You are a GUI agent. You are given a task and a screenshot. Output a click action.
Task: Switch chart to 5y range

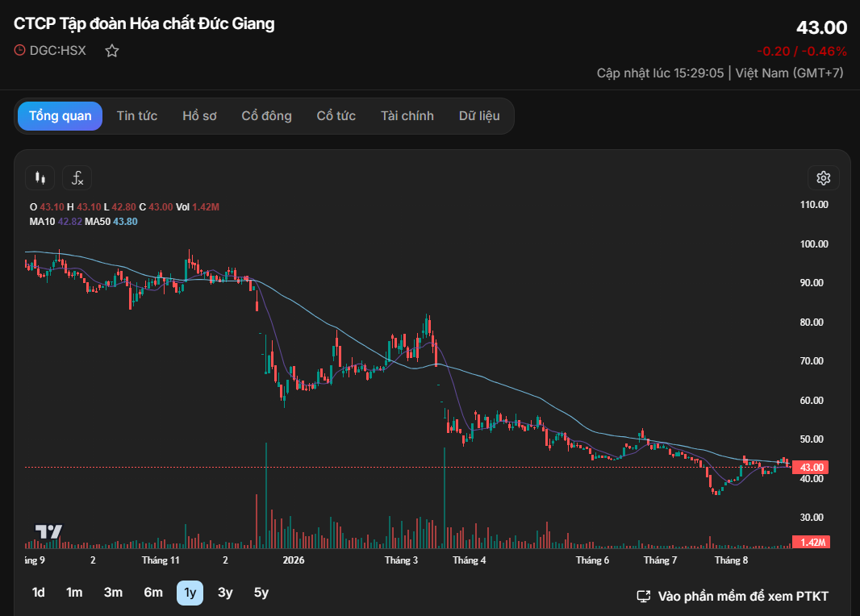(x=261, y=593)
